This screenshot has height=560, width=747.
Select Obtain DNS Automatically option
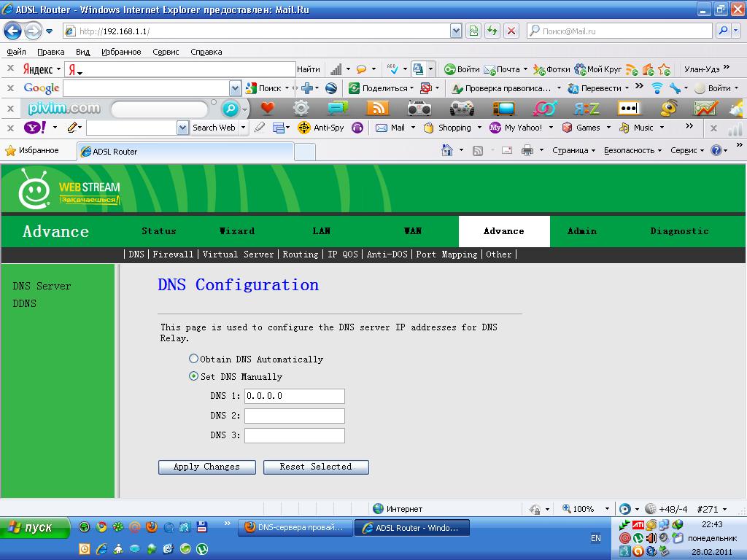click(193, 359)
